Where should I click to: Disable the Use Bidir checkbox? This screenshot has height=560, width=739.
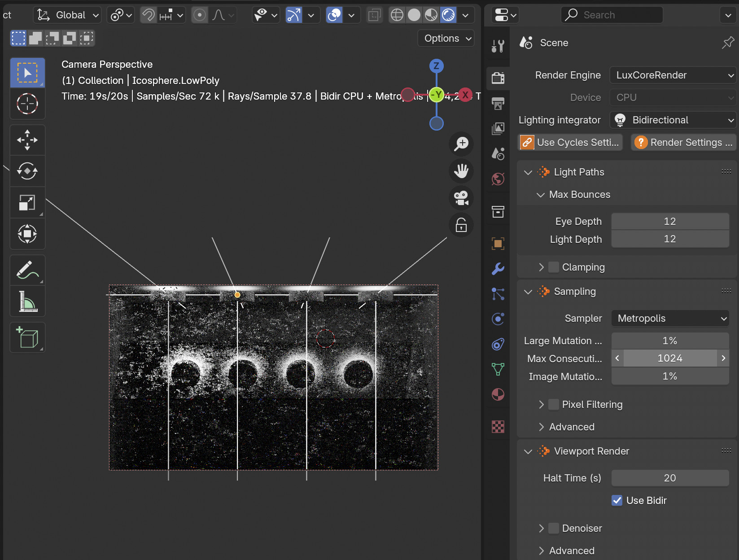[x=617, y=500]
